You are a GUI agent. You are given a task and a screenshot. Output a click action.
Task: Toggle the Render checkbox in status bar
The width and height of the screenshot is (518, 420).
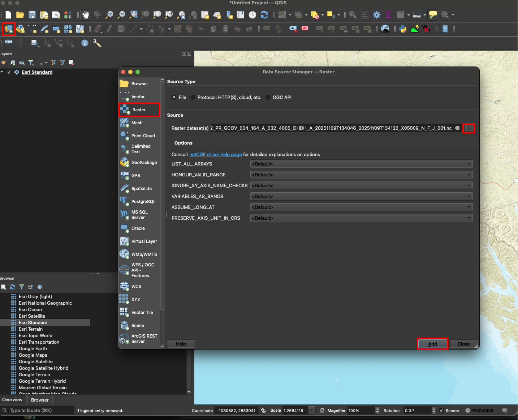pos(441,410)
